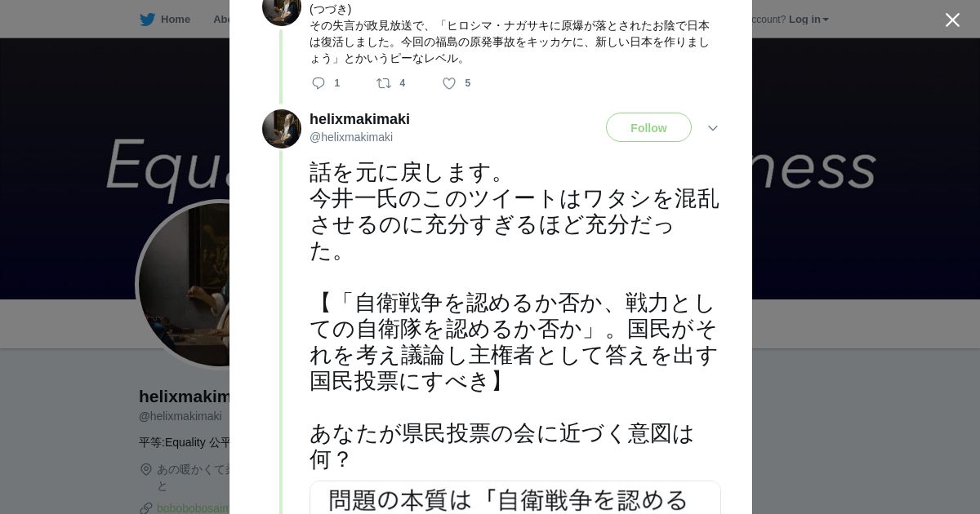Open the embedded image card starting 問題の本質は

(x=514, y=498)
